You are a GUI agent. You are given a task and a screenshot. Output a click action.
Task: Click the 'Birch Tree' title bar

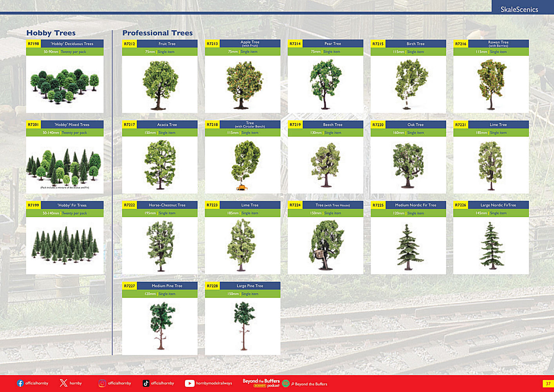tap(416, 44)
